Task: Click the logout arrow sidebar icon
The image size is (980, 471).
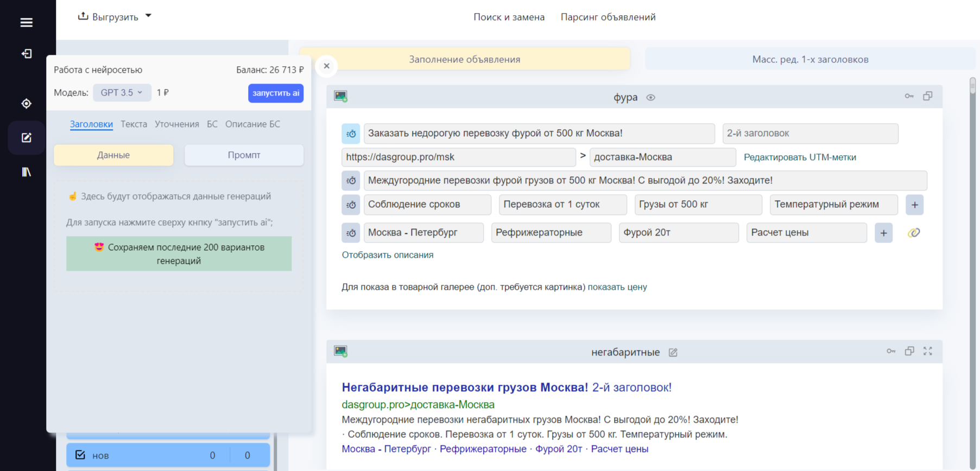Action: point(26,54)
